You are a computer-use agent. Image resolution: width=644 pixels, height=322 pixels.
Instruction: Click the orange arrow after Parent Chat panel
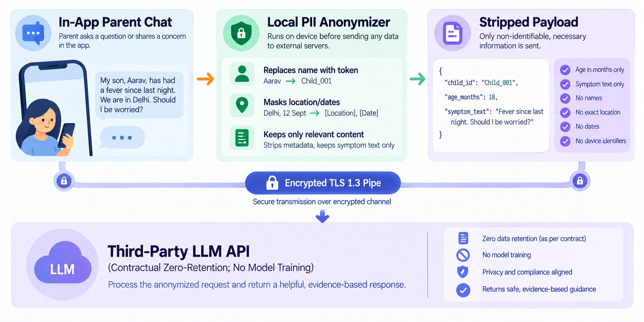(205, 78)
